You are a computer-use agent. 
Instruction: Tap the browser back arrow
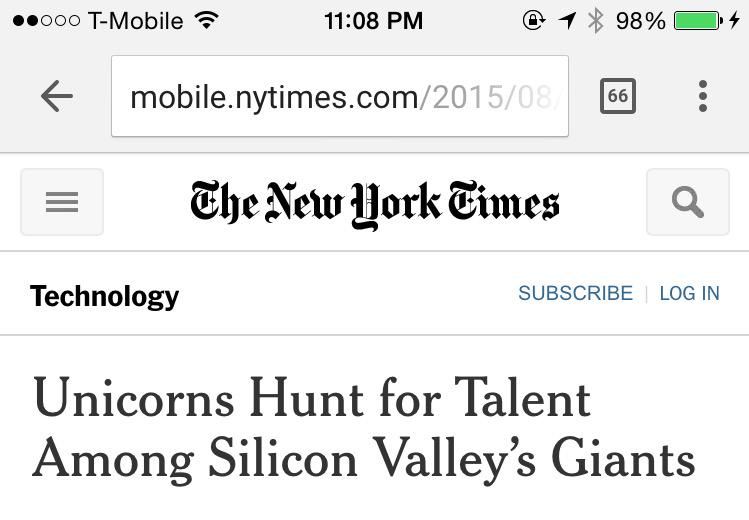point(57,96)
